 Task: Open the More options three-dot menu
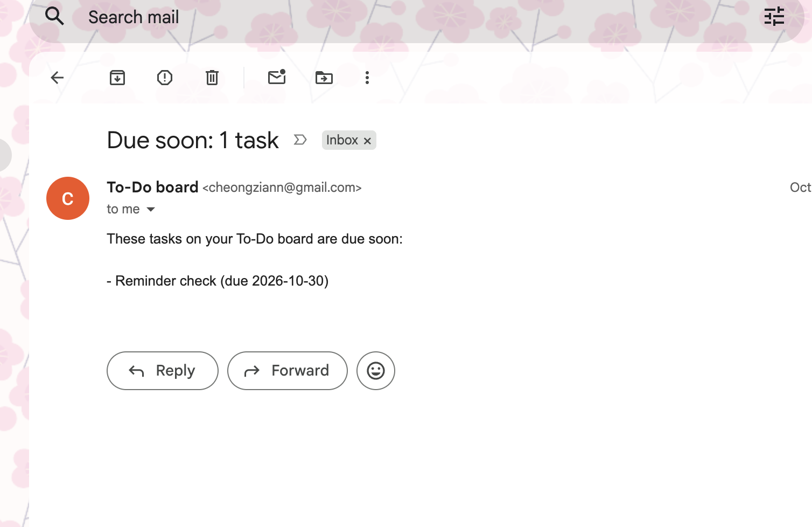[x=367, y=78]
